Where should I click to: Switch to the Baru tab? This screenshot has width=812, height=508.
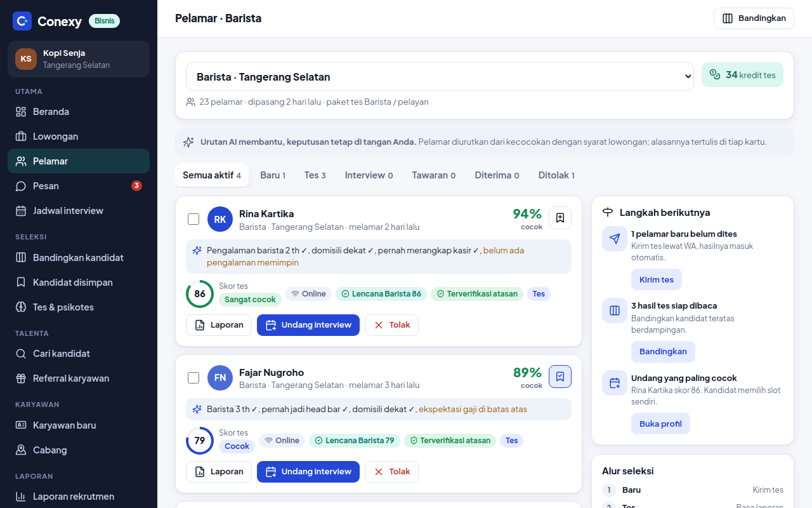(273, 175)
